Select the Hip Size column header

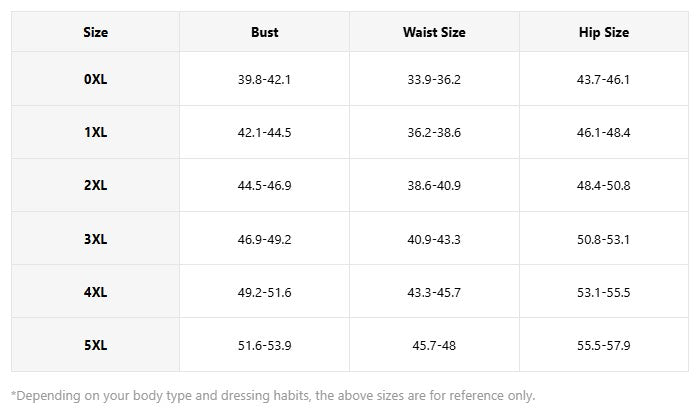[604, 32]
